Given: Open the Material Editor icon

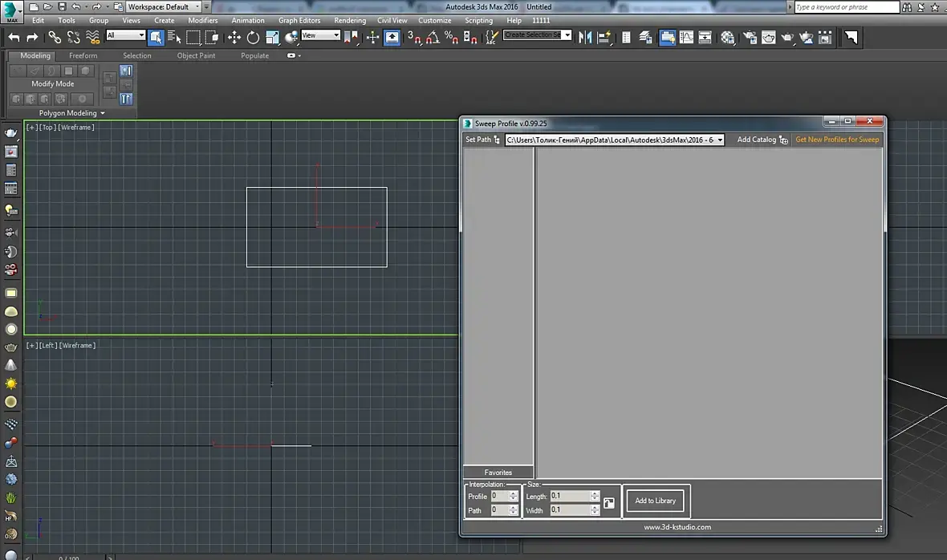Looking at the screenshot, I should [x=728, y=37].
